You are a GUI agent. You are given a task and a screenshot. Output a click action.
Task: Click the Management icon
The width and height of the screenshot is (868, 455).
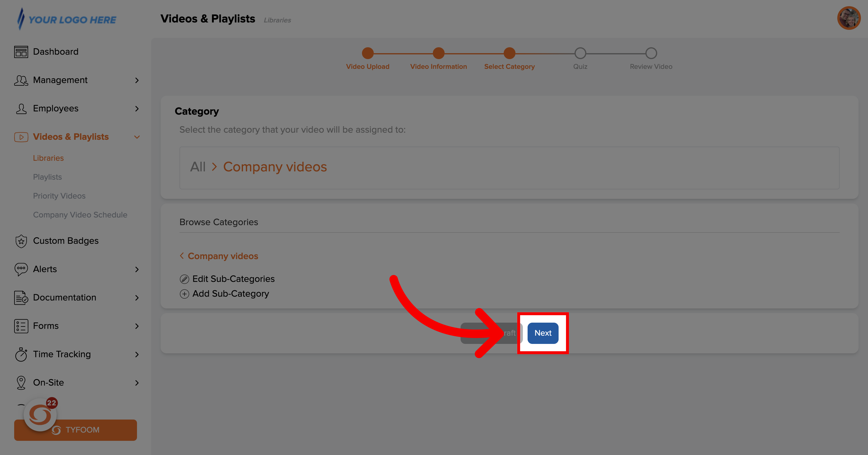(21, 79)
